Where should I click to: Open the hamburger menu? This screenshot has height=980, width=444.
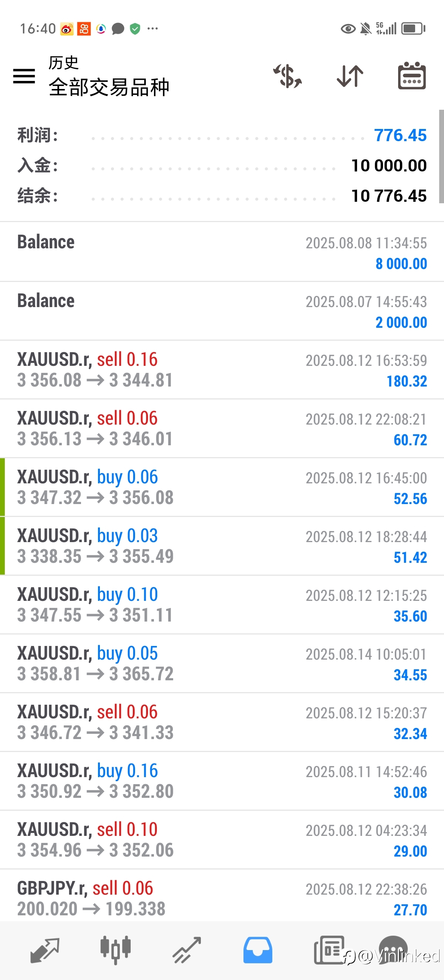[24, 76]
